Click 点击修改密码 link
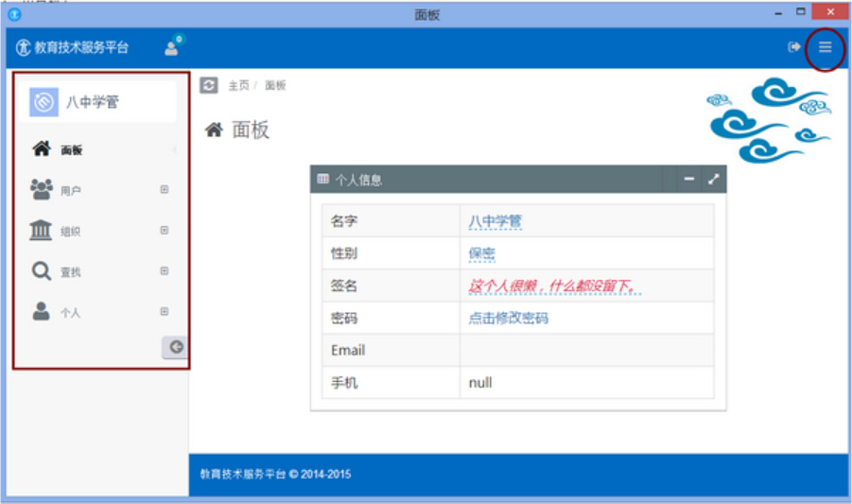This screenshot has width=852, height=504. [x=508, y=319]
